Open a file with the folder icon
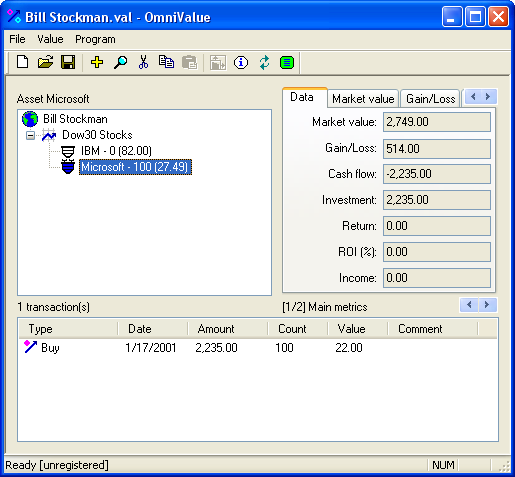 click(x=45, y=62)
